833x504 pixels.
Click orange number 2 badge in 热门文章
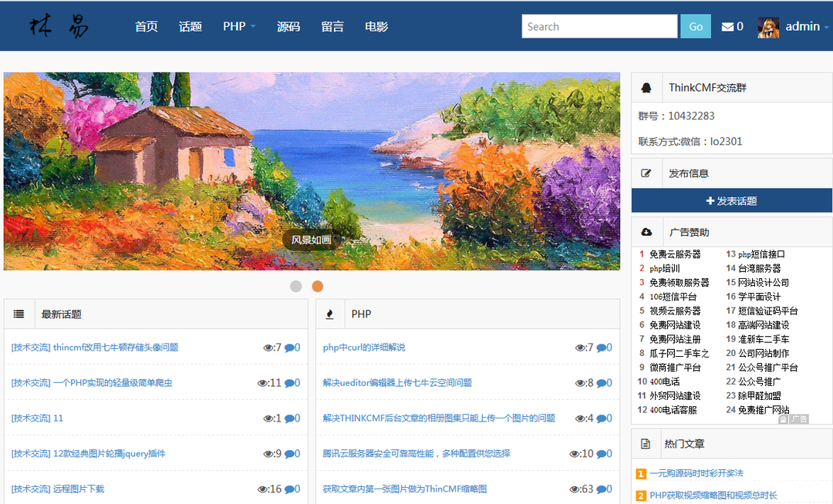click(x=641, y=496)
